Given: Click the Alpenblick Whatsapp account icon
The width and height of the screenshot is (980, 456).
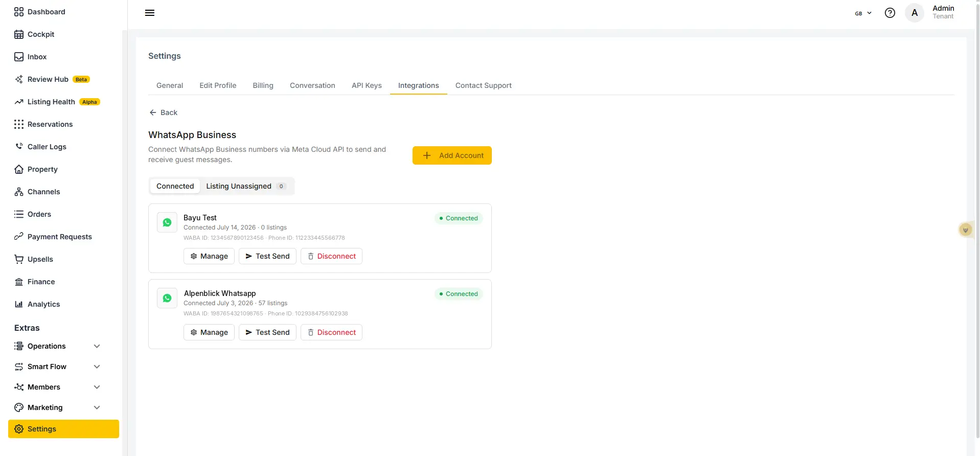Looking at the screenshot, I should pyautogui.click(x=167, y=298).
